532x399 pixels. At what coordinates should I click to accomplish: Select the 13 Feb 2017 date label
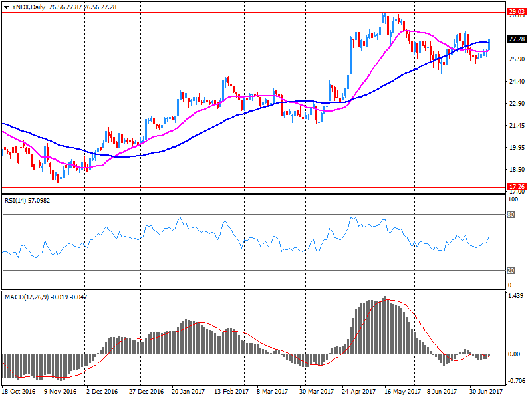(x=231, y=392)
